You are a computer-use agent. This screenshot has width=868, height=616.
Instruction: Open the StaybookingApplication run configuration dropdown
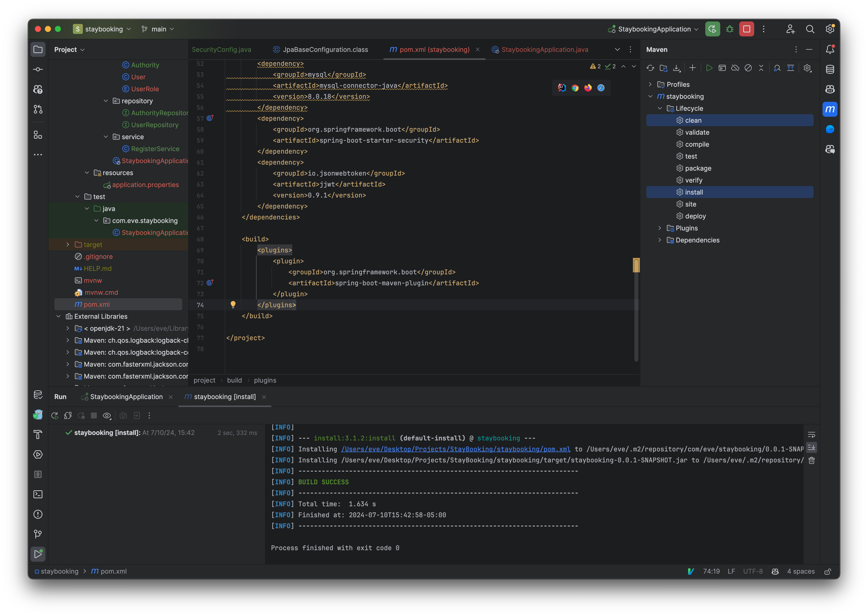coord(653,29)
